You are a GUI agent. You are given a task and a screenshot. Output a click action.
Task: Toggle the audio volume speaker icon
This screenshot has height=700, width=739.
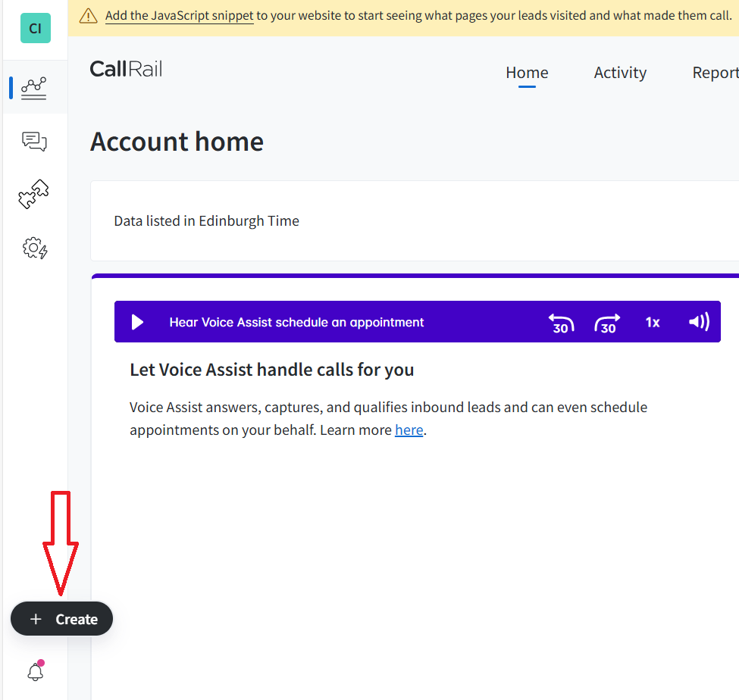pos(699,322)
